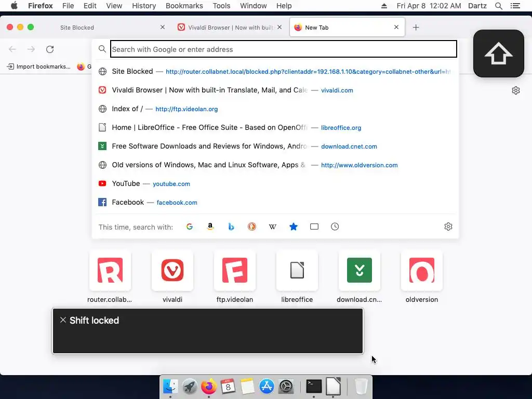Open the Window menu
The height and width of the screenshot is (399, 532).
point(254,6)
